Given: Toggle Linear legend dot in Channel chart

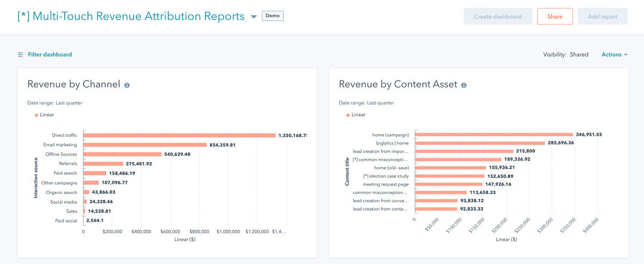Looking at the screenshot, I should click(x=36, y=115).
